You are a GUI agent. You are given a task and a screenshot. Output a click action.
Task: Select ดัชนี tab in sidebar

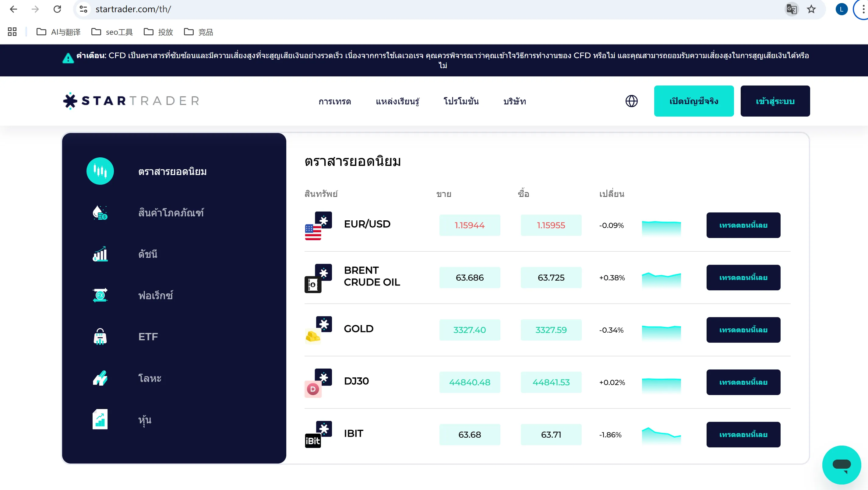tap(148, 254)
